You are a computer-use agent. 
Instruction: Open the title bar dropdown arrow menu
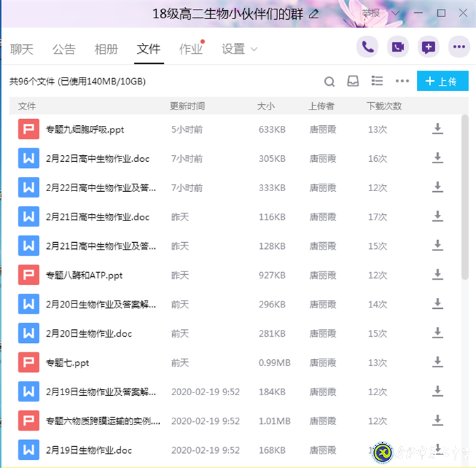click(397, 13)
